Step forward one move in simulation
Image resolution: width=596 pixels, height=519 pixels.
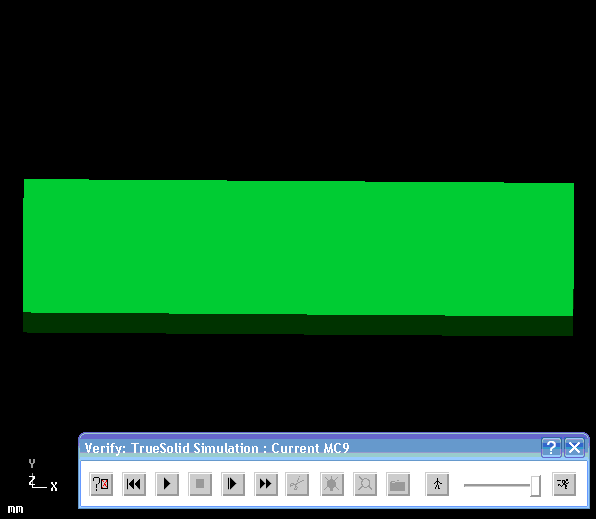(x=233, y=484)
